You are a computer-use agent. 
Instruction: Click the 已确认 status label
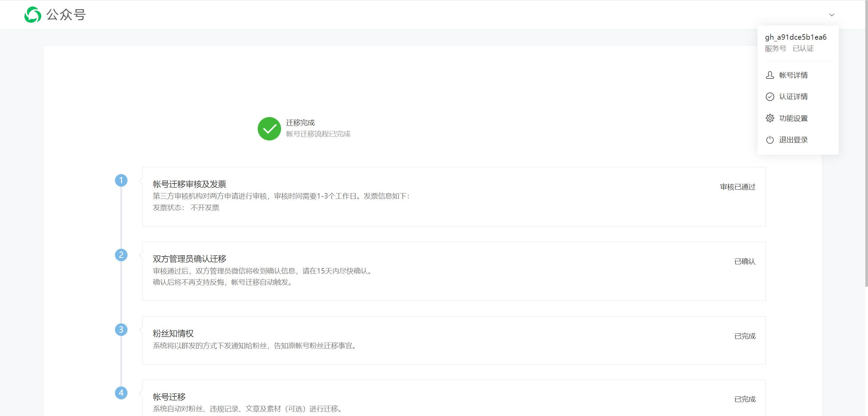tap(745, 262)
